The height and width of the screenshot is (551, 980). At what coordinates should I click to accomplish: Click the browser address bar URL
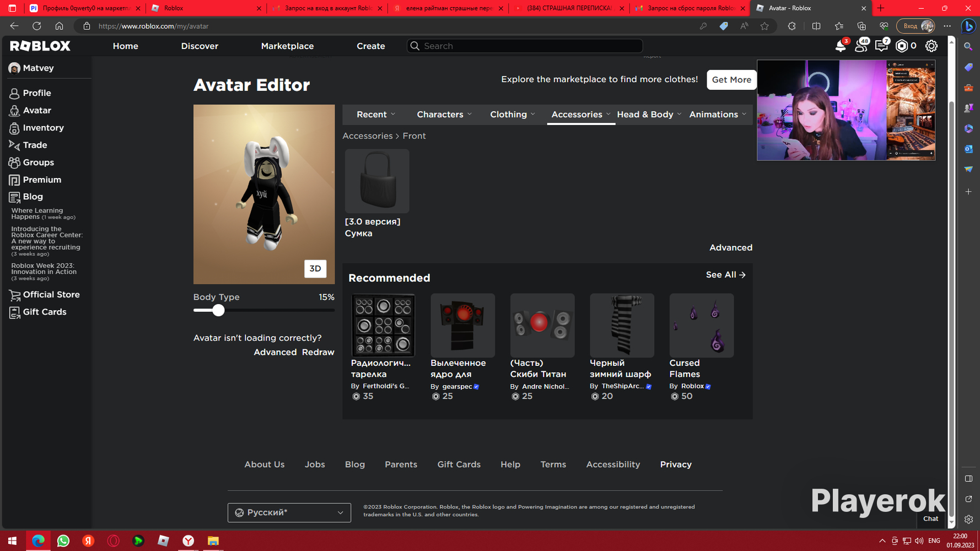tap(154, 26)
